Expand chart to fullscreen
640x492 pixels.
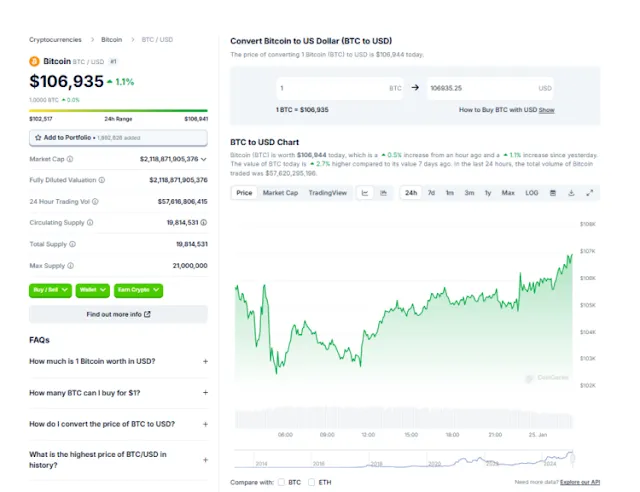click(x=590, y=192)
